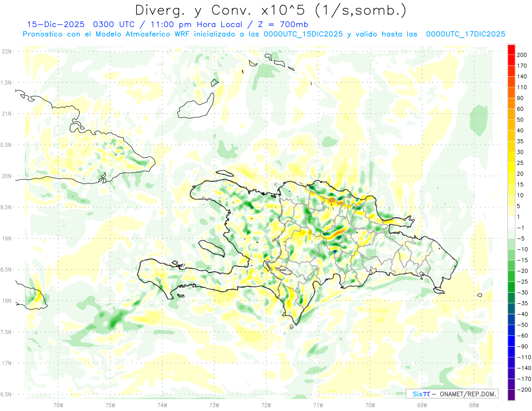Click the colorbar label "-200" at the bottom
The width and height of the screenshot is (532, 411).
pyautogui.click(x=524, y=390)
